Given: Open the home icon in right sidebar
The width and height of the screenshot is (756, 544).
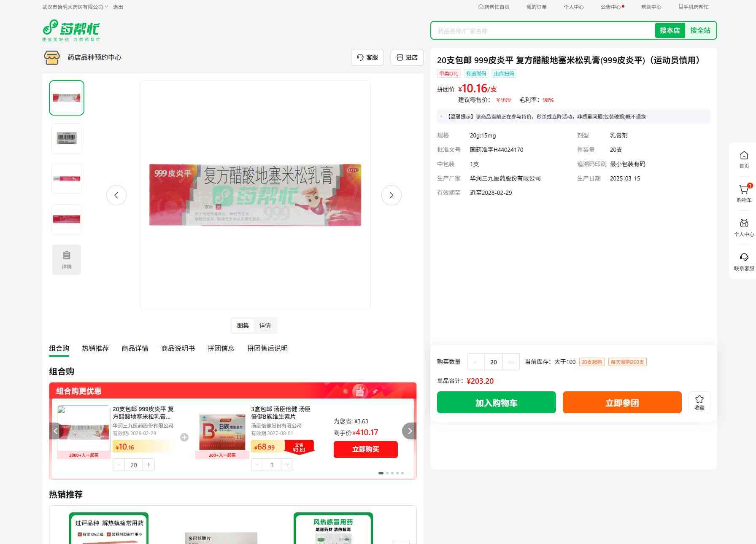Looking at the screenshot, I should [x=744, y=156].
